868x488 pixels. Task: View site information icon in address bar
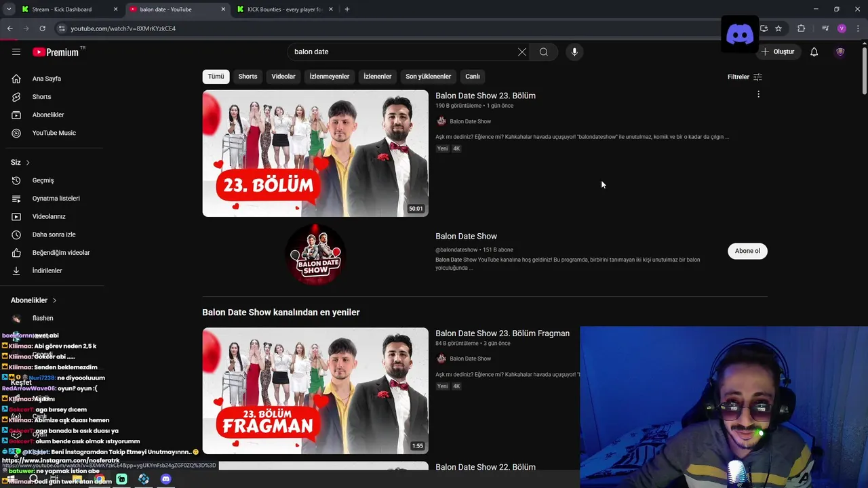pos(62,28)
